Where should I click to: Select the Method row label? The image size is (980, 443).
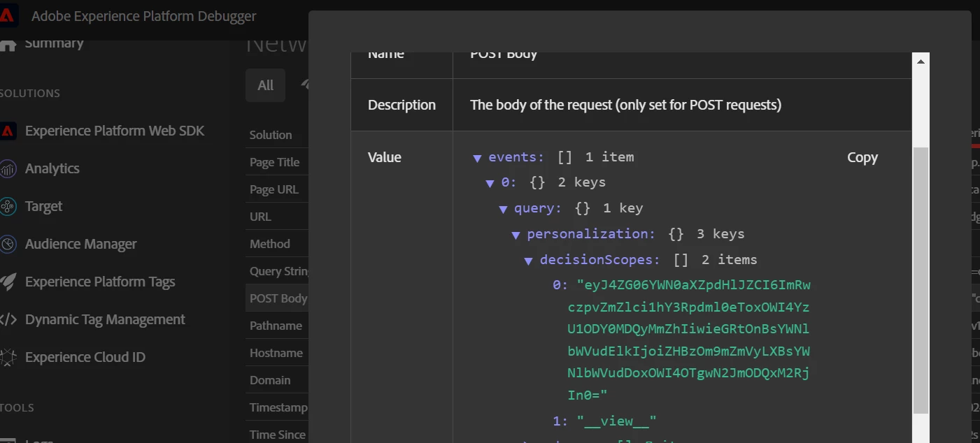point(269,244)
